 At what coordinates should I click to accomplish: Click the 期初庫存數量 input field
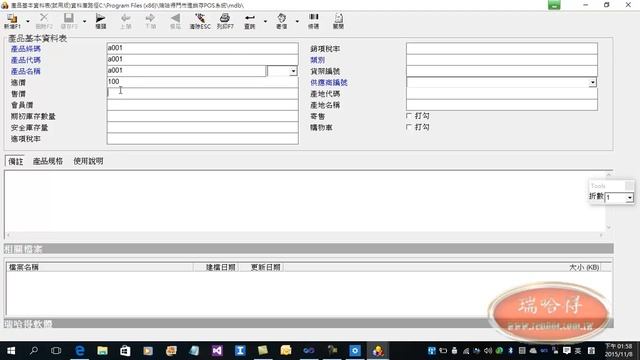point(202,116)
